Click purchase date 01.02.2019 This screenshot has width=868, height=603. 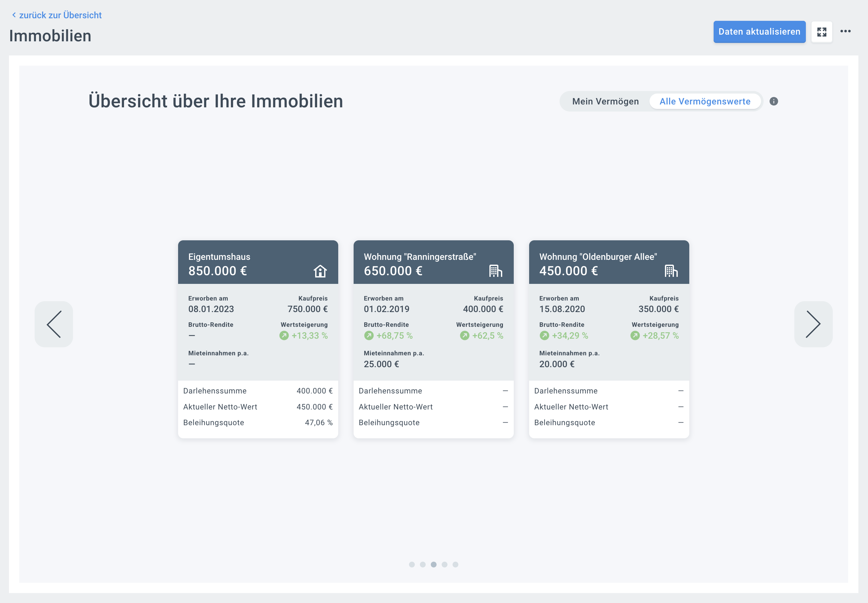386,309
